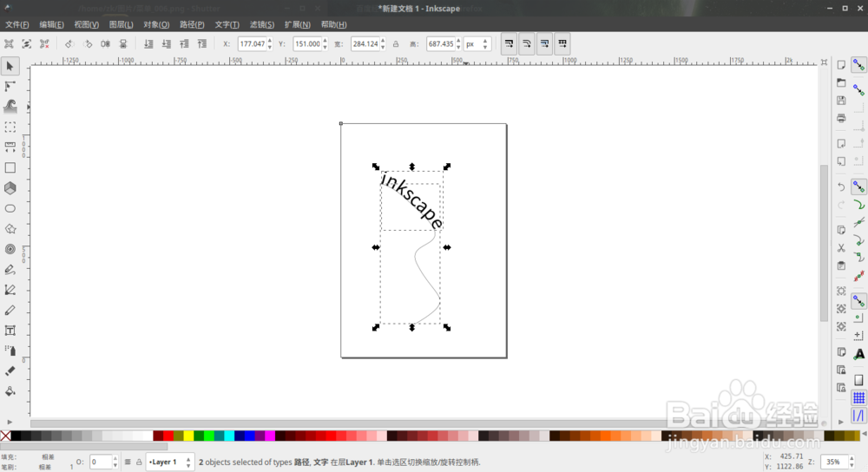This screenshot has height=472, width=868.
Task: Flip selection vertically
Action: click(x=123, y=43)
